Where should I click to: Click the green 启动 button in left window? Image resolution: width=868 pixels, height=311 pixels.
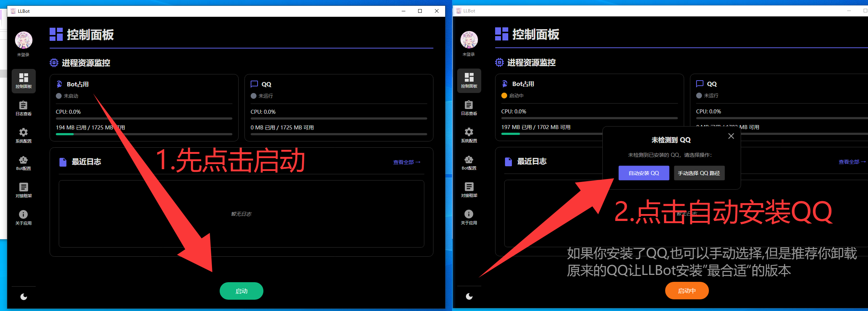click(241, 291)
